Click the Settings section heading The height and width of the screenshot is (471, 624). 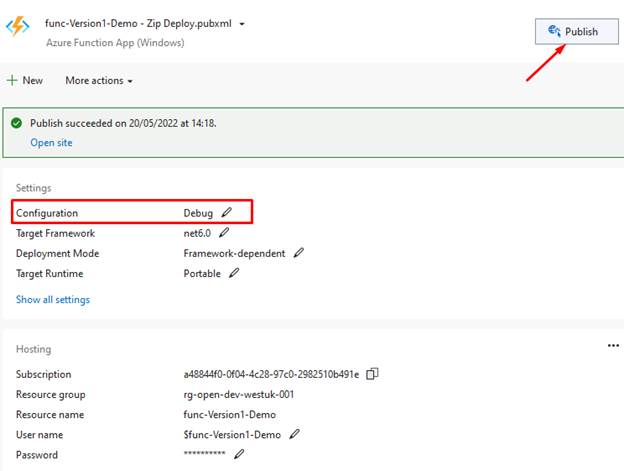(33, 188)
